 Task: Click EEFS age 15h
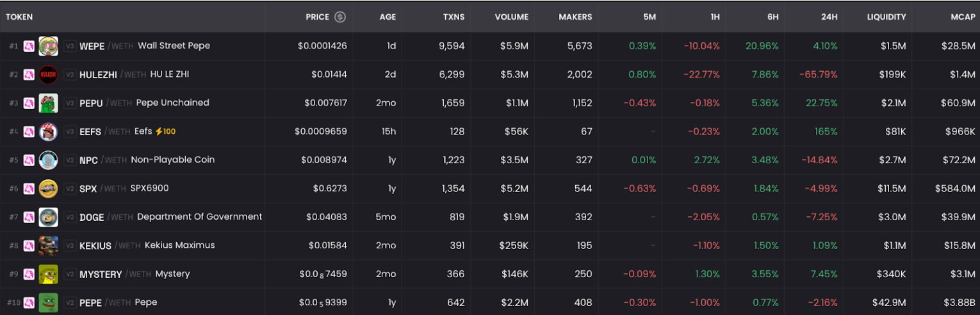click(388, 131)
